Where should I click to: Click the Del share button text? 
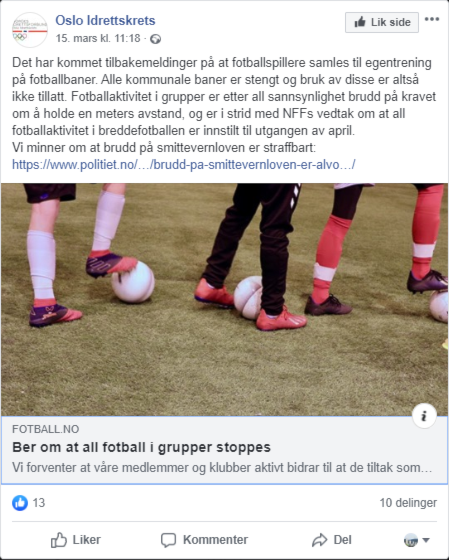(343, 540)
